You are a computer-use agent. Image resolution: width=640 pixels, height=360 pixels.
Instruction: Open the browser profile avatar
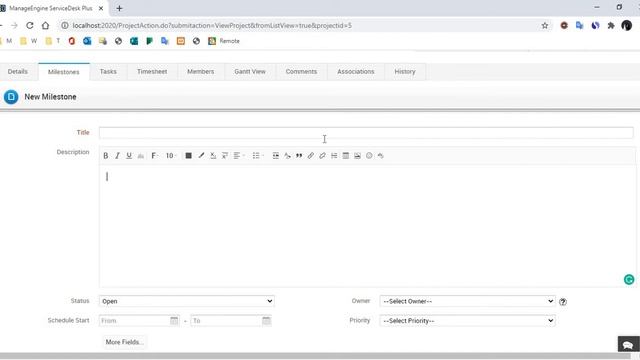click(x=627, y=25)
